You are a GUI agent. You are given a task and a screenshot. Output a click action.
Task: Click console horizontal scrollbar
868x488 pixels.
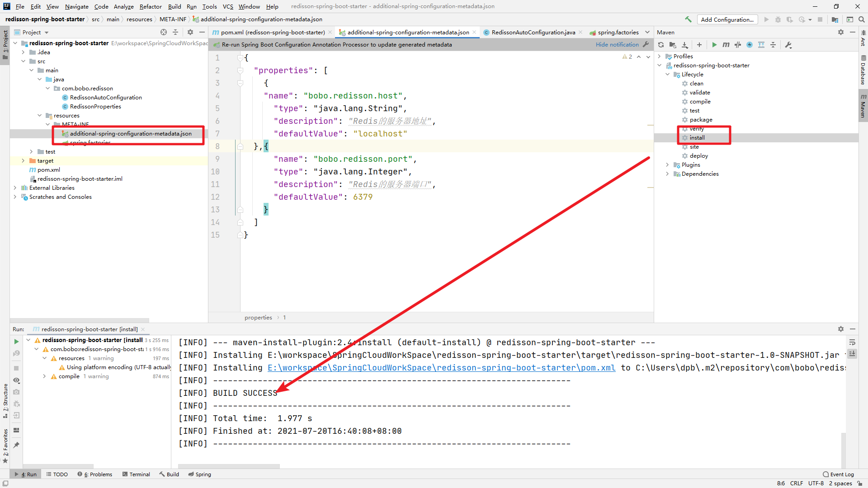[229, 466]
